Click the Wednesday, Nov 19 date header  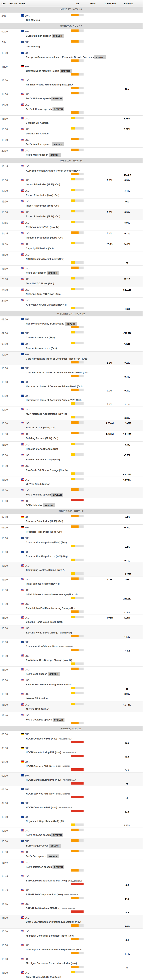click(71, 313)
